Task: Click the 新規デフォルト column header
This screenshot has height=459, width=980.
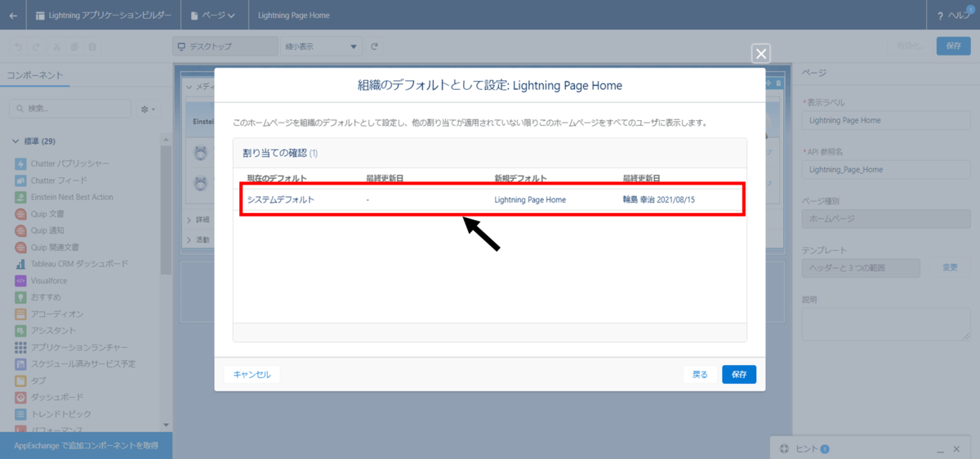Action: (x=520, y=178)
